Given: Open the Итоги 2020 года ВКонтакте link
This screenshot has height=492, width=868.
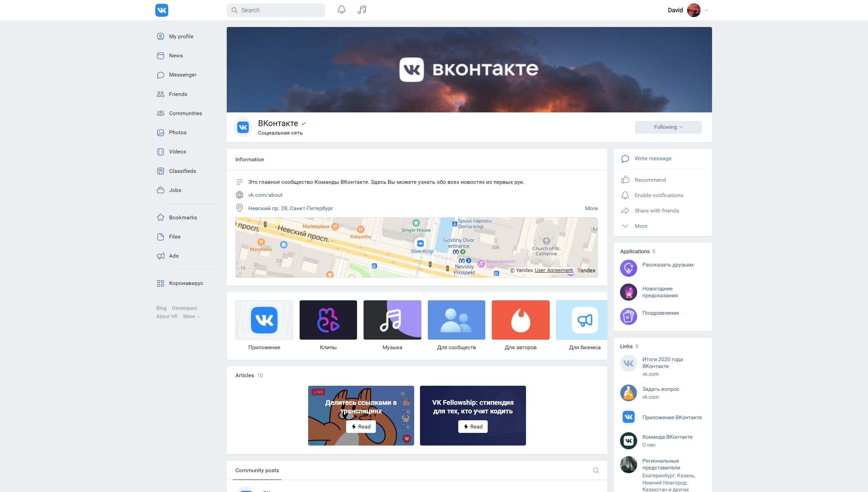Looking at the screenshot, I should tap(662, 363).
